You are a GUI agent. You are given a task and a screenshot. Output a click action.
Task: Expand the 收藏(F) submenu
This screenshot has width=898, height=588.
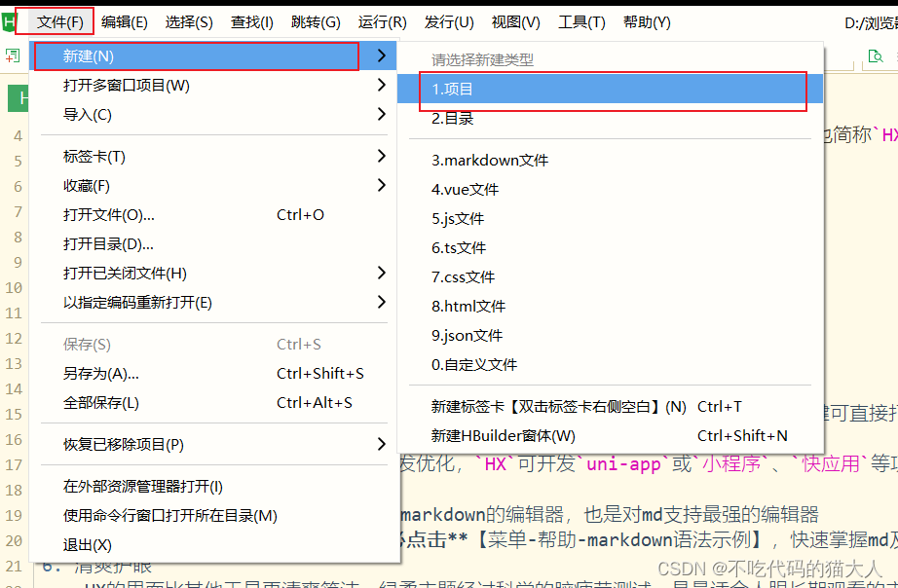[195, 187]
